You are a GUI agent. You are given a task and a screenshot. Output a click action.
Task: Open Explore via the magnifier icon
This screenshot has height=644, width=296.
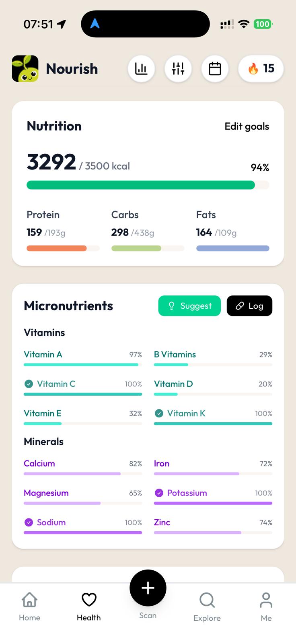(x=207, y=600)
